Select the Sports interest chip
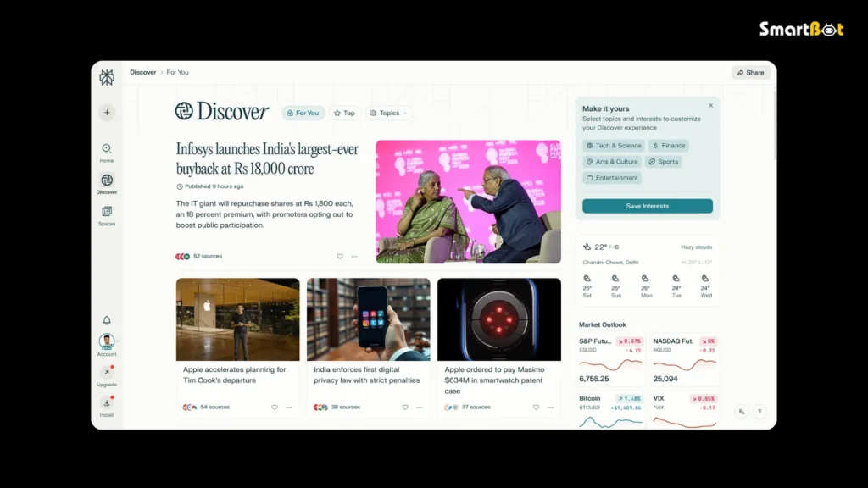This screenshot has height=488, width=868. pos(663,162)
